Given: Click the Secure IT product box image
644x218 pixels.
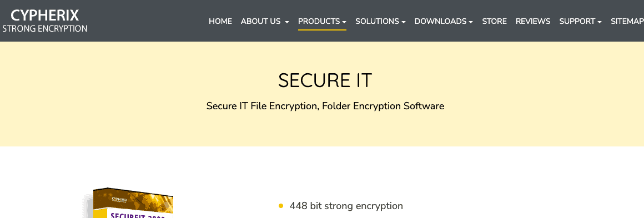Looking at the screenshot, I should (x=128, y=203).
